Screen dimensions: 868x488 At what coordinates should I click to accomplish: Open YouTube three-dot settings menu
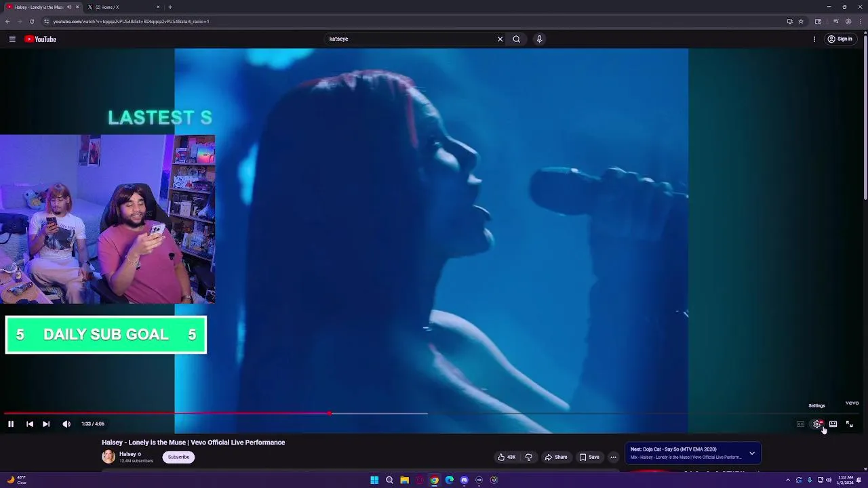point(814,39)
